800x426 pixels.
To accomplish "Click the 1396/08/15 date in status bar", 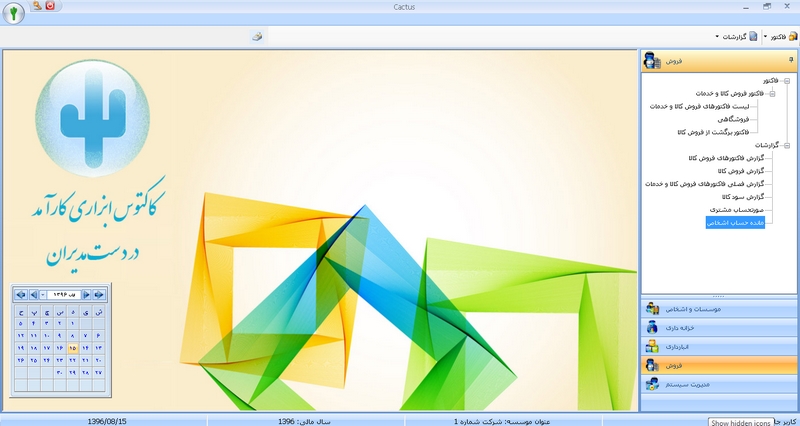I will pyautogui.click(x=107, y=421).
